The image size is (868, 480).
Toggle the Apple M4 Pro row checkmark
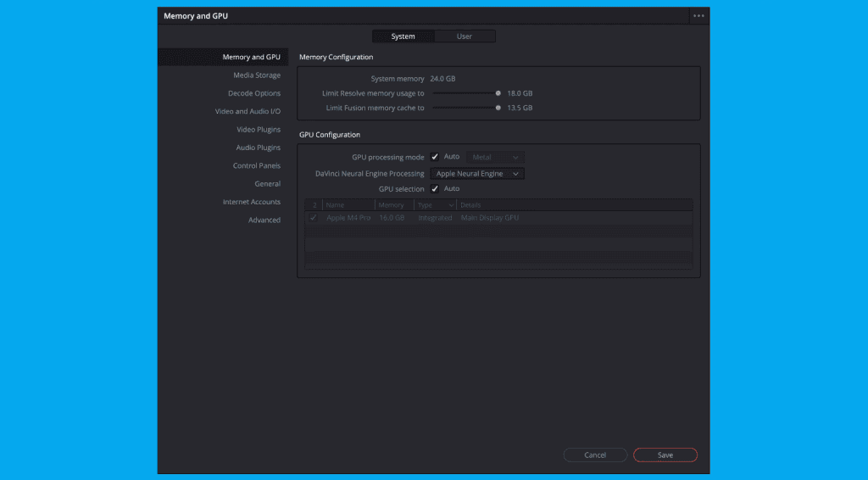[313, 218]
